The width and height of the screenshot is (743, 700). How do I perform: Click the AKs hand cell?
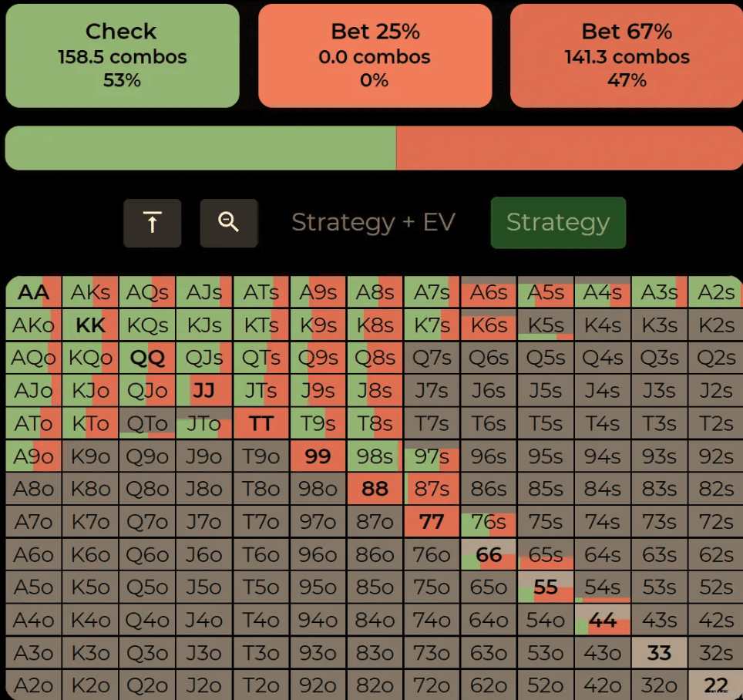(90, 293)
